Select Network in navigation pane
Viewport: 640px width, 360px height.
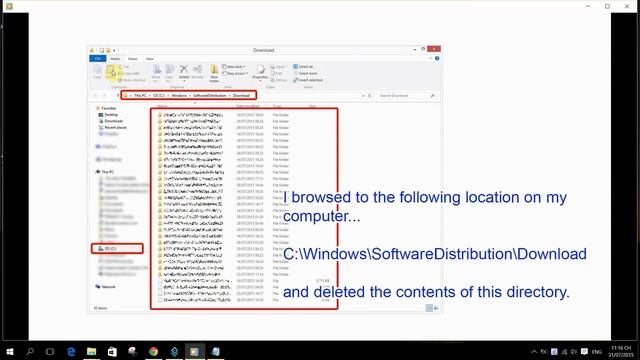(x=106, y=287)
